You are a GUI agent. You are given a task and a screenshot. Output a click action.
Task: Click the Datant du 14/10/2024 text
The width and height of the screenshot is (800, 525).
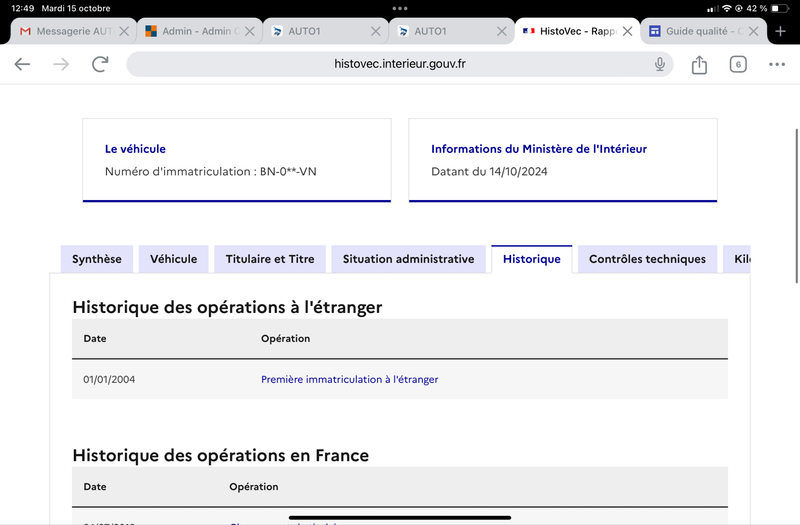click(x=489, y=171)
